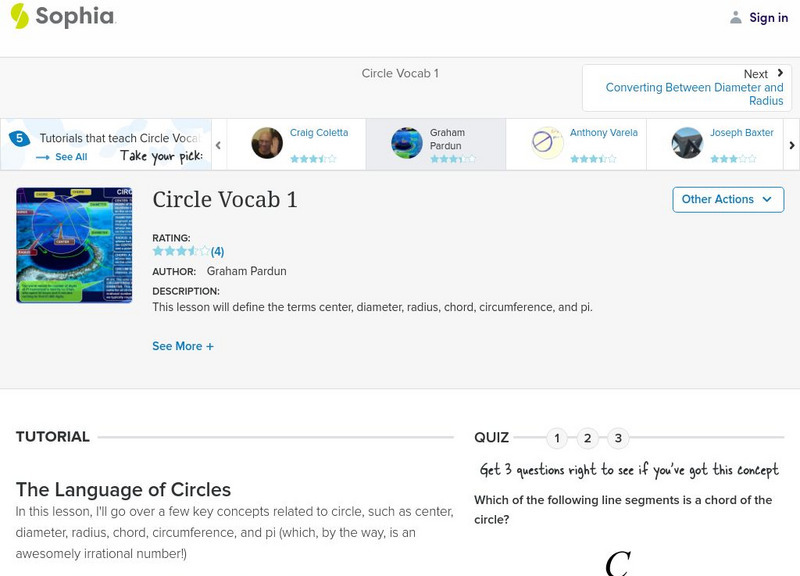Viewport: 800px width, 576px height.
Task: Click the user profile icon beside Sign in
Action: tap(736, 17)
